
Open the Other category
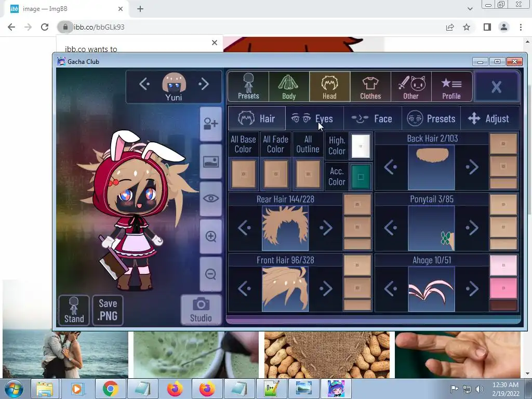[411, 87]
